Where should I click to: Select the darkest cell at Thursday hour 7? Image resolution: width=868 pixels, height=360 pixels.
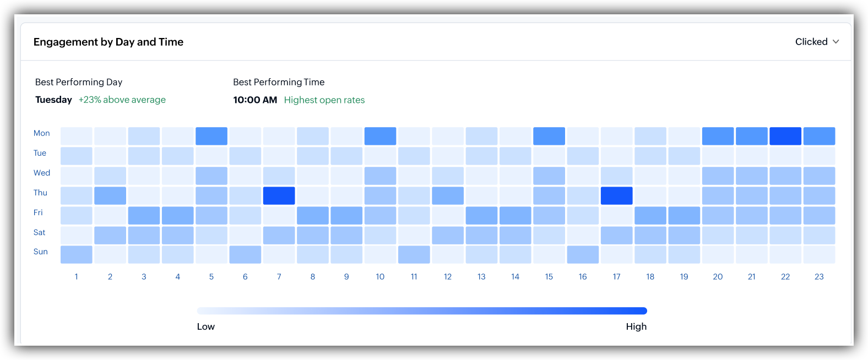click(279, 195)
